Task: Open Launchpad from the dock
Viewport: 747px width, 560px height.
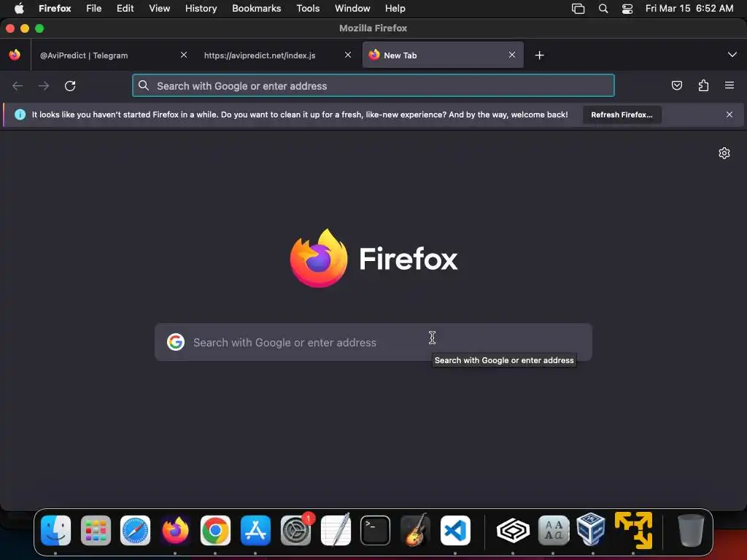Action: pos(96,530)
